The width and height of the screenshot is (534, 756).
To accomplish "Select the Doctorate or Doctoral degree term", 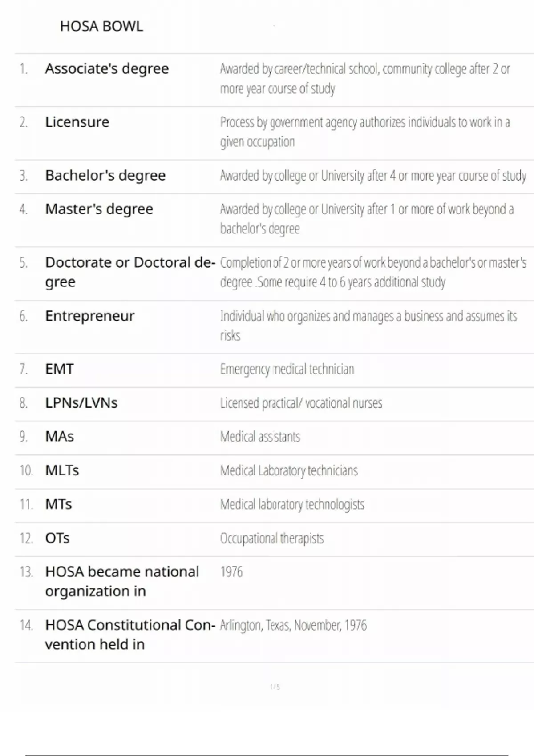I will click(x=129, y=272).
